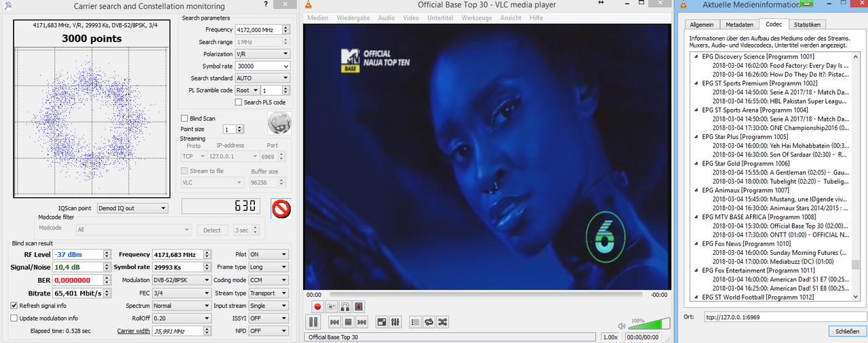The width and height of the screenshot is (868, 343).
Task: Uncheck Refresh signal info
Action: tap(14, 306)
